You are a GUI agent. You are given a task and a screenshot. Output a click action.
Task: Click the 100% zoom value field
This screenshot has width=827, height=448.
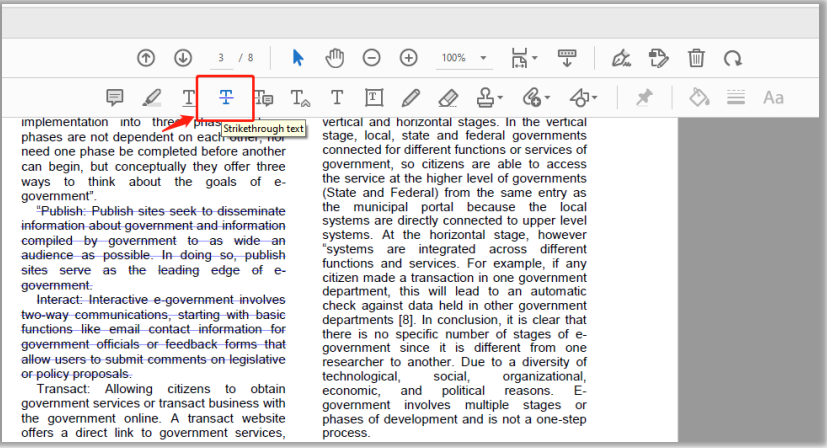(454, 58)
